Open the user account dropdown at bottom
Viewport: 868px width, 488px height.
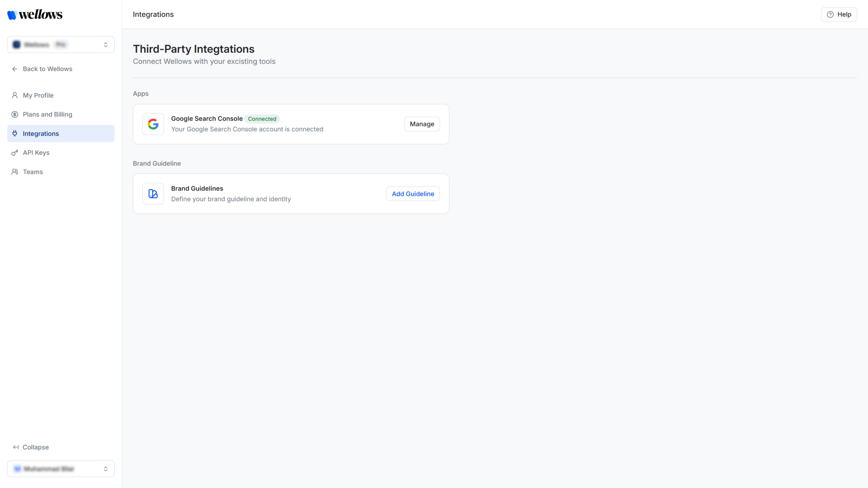pyautogui.click(x=105, y=469)
